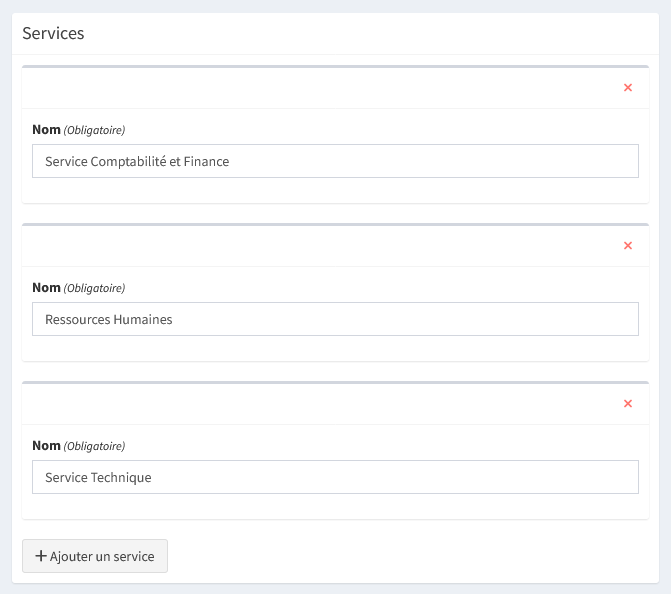Click the Nom label above Service Technique
The height and width of the screenshot is (594, 671).
(46, 445)
